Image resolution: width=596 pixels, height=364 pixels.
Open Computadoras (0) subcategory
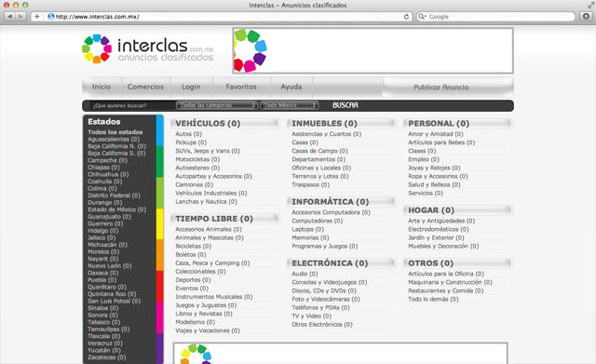[317, 221]
